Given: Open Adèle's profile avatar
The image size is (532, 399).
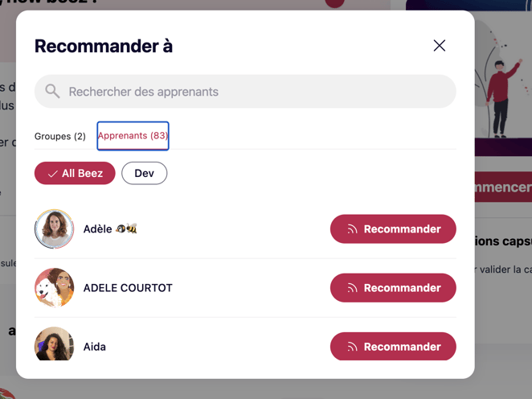Looking at the screenshot, I should (55, 229).
